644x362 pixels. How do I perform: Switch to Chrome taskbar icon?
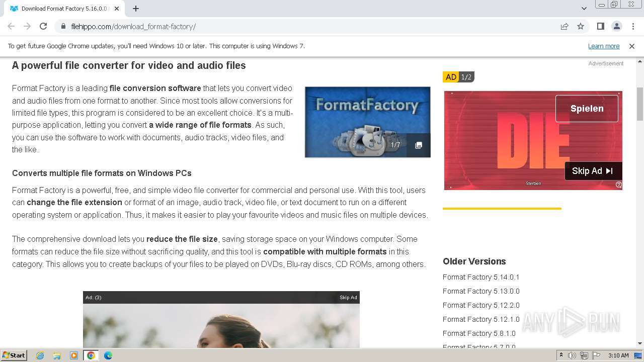(x=91, y=355)
